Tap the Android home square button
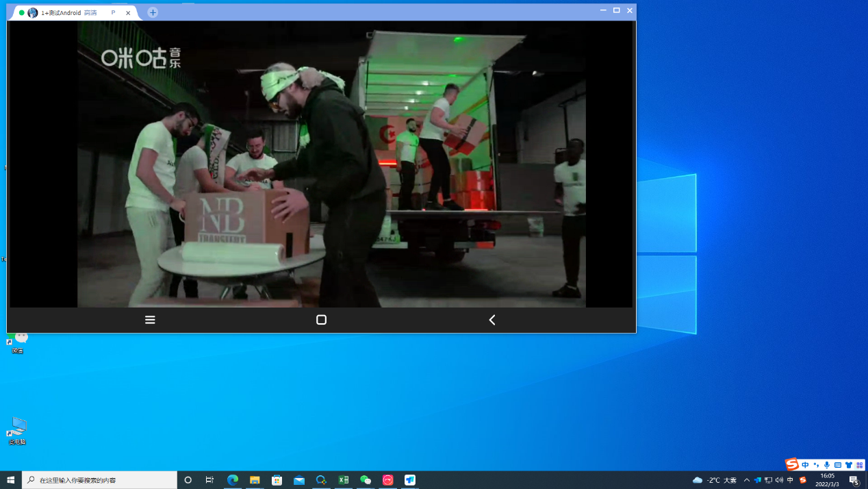Screen dimensions: 868x489 click(x=321, y=320)
